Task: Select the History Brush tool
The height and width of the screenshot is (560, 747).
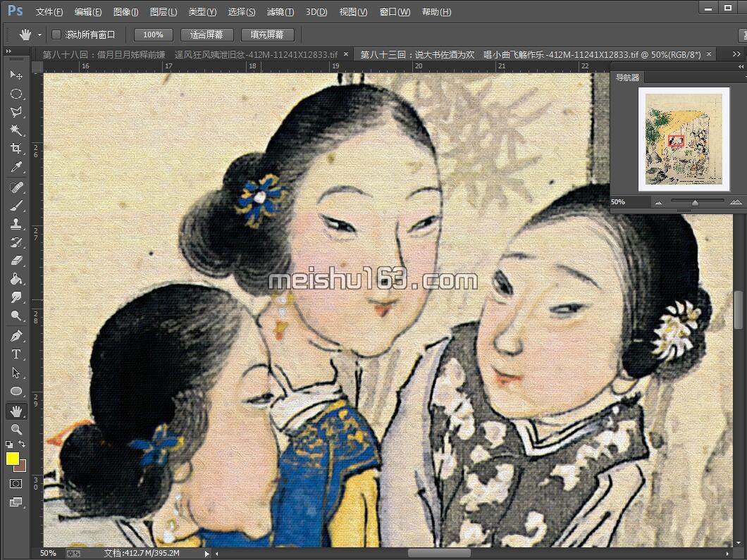Action: 16,242
